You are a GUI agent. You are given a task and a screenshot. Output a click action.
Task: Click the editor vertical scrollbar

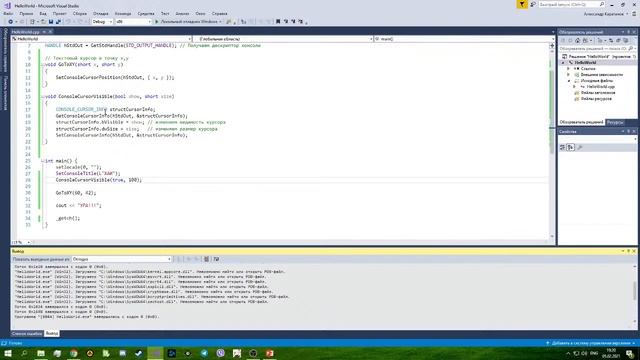552,141
